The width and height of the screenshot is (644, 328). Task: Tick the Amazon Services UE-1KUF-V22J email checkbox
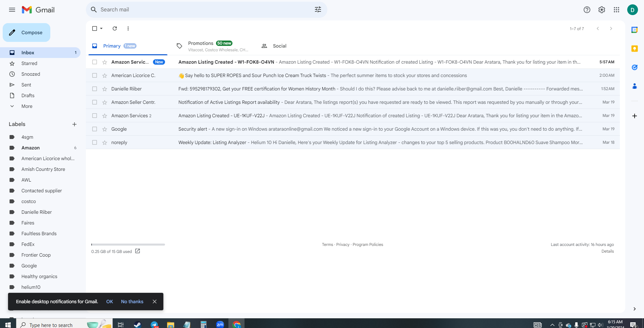click(x=95, y=116)
